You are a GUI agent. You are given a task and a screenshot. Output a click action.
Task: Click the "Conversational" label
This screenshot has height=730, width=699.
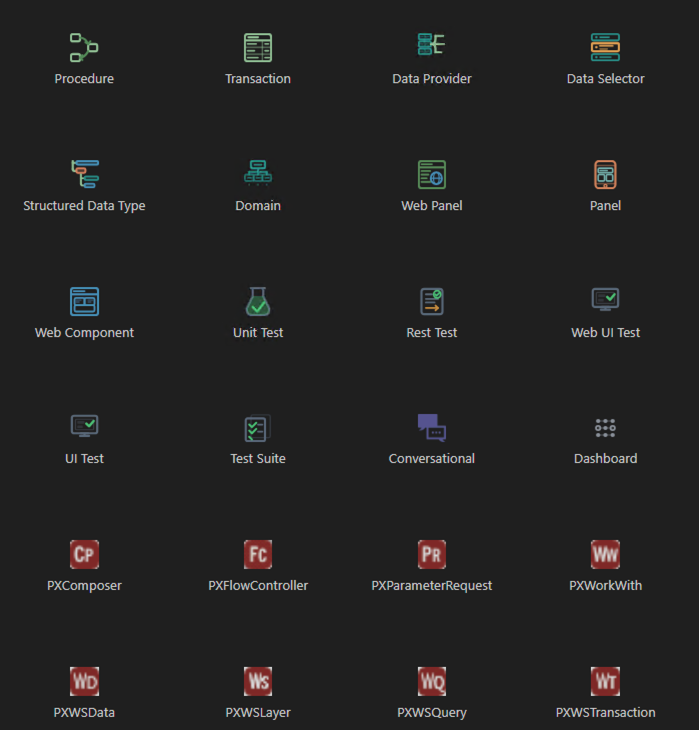tap(432, 459)
